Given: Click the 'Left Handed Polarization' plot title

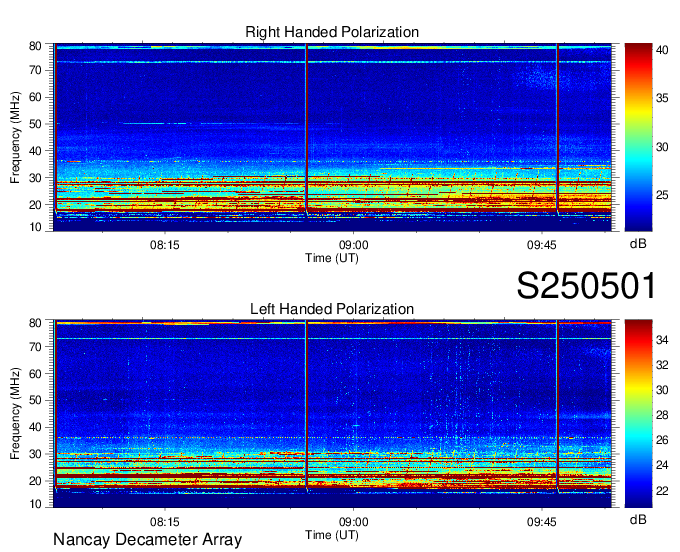Looking at the screenshot, I should pyautogui.click(x=332, y=309).
